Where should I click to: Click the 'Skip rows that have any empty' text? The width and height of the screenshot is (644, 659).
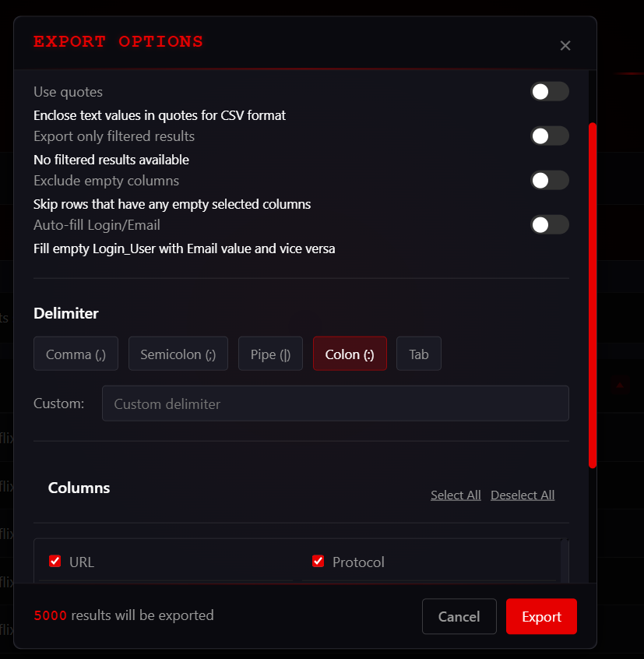point(172,204)
